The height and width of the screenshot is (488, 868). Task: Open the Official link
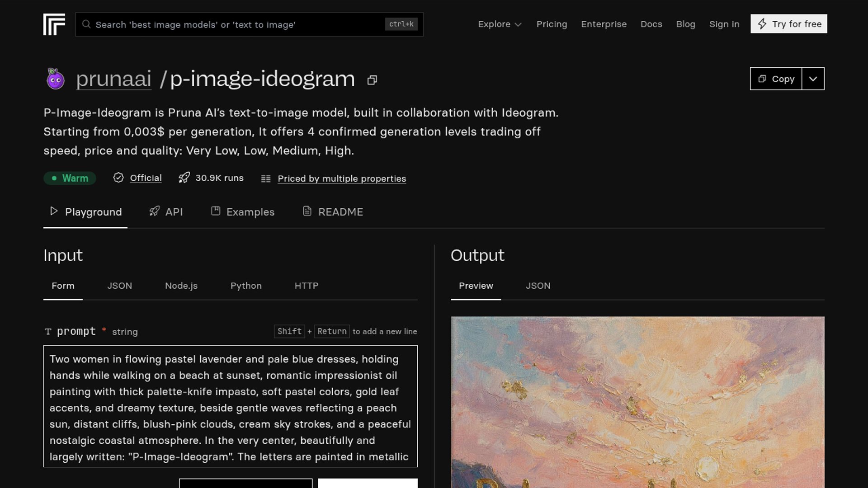tap(146, 178)
